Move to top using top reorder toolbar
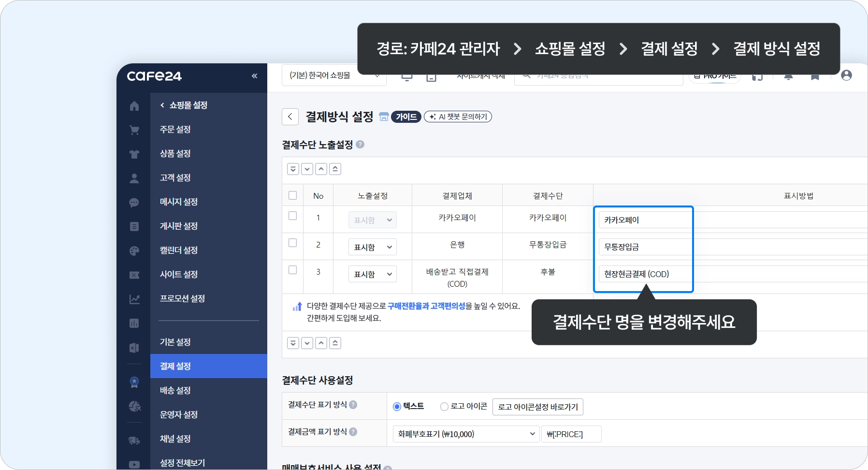The width and height of the screenshot is (868, 470). pos(335,169)
